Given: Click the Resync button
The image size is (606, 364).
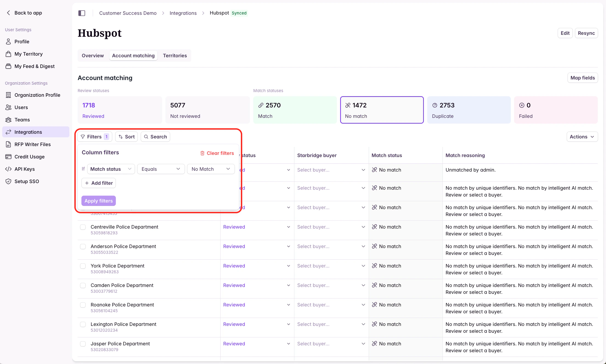Looking at the screenshot, I should point(586,33).
